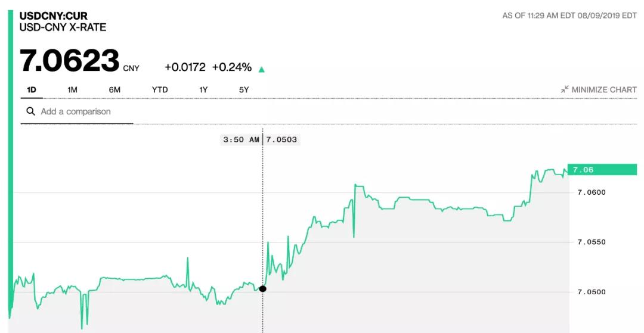Screen dimensions: 644x333
Task: Click the 7.0600 y-axis label
Action: (592, 192)
